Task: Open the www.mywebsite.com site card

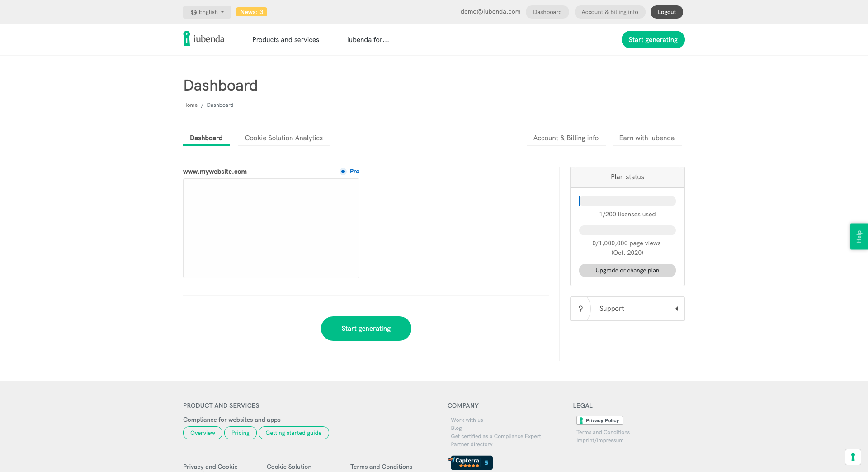Action: (271, 228)
